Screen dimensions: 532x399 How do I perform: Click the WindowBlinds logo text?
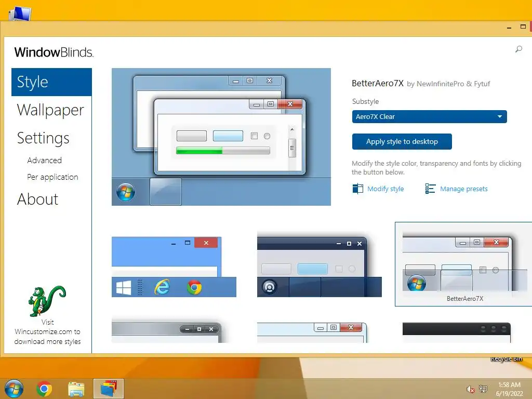click(x=54, y=52)
